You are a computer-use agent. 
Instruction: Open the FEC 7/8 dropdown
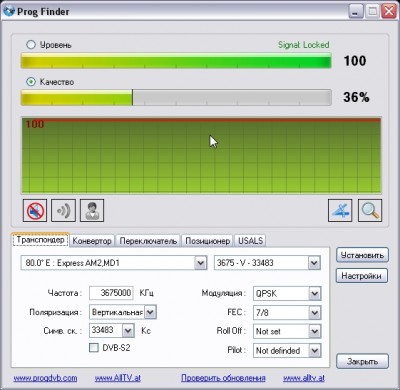tap(314, 313)
